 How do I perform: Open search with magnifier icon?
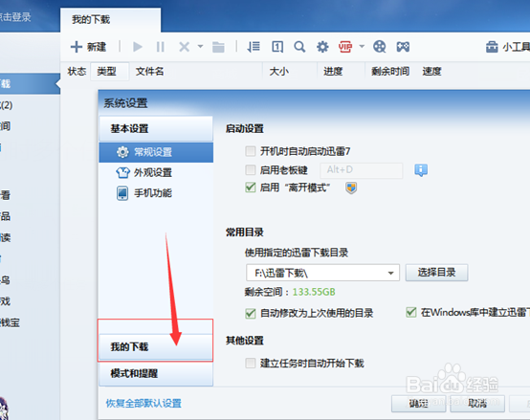coord(299,47)
